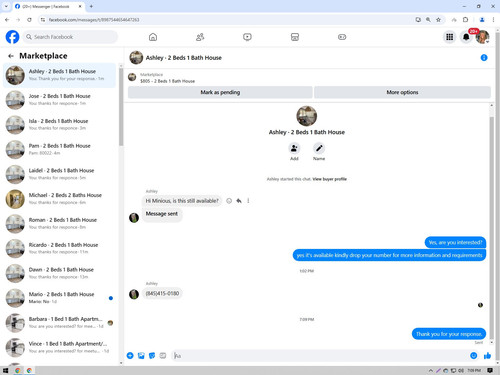Viewport: 500px width, 375px height.
Task: Click the 'Thank you for your response.' message
Action: tap(449, 334)
